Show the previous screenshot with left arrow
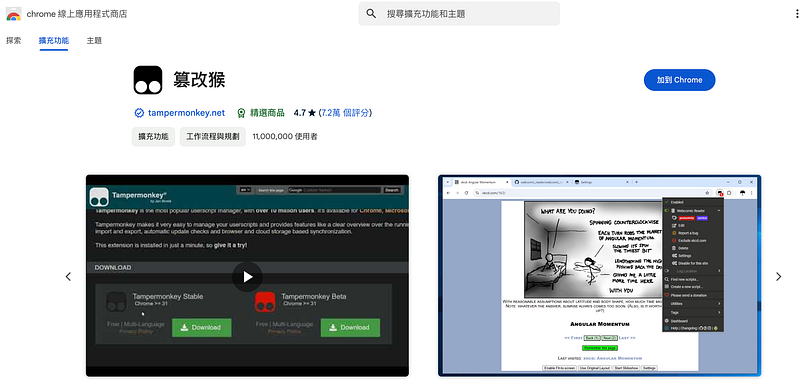Screen dimensions: 800x387 click(68, 276)
